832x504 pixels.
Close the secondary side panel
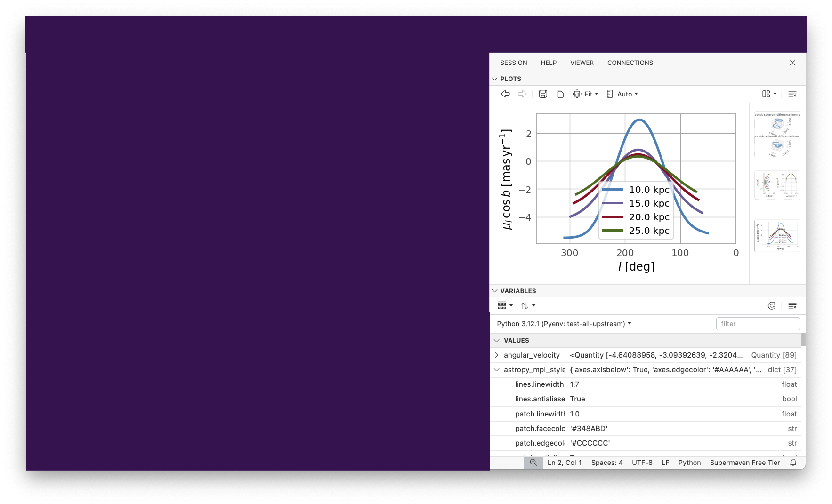tap(792, 63)
